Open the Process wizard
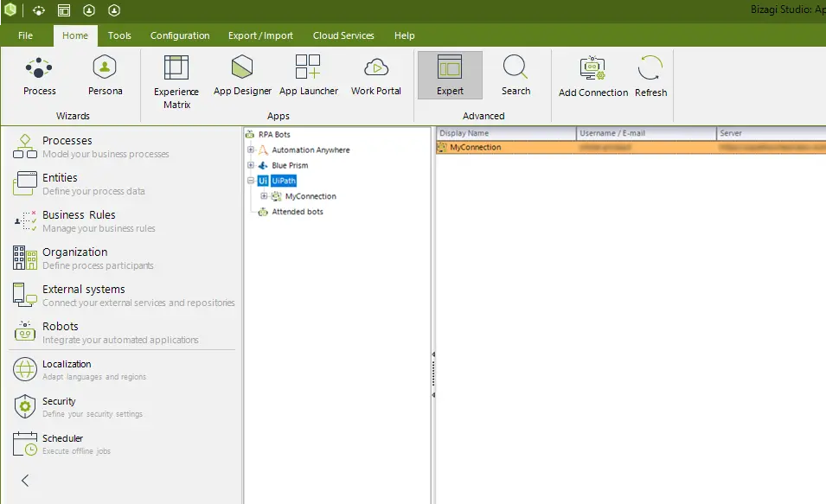The width and height of the screenshot is (826, 504). [x=40, y=76]
